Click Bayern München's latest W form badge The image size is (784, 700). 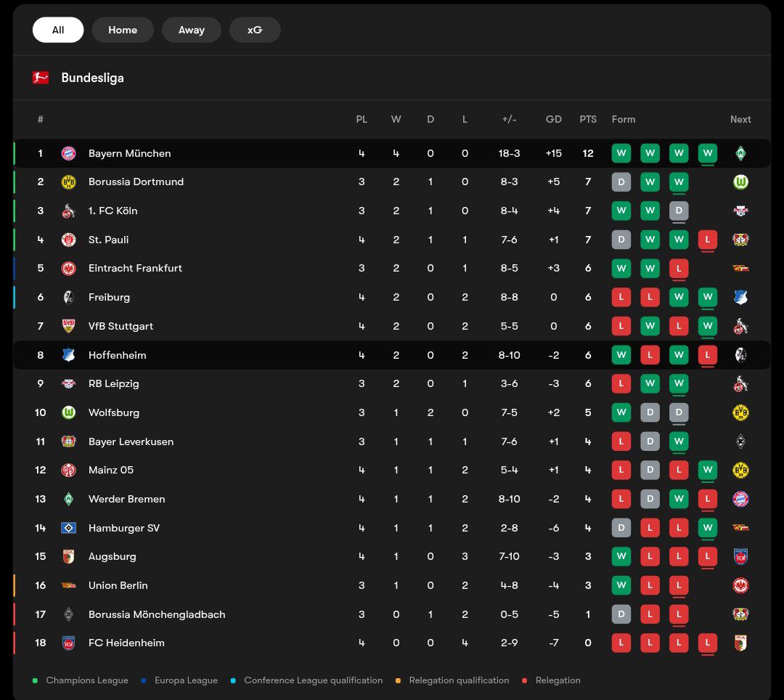click(708, 153)
